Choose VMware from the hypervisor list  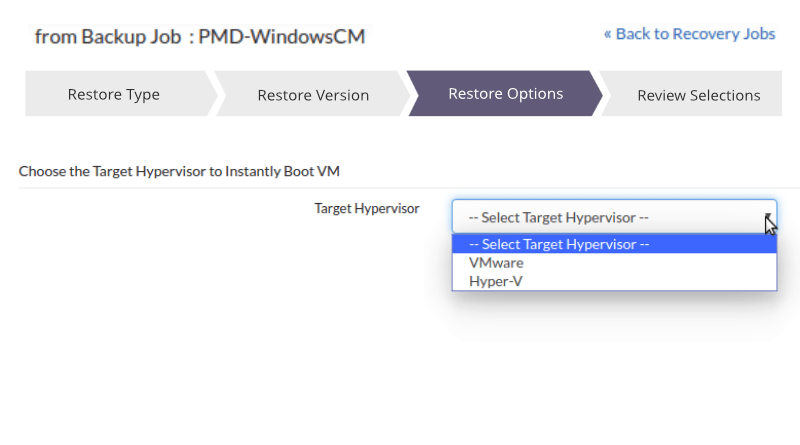point(496,263)
